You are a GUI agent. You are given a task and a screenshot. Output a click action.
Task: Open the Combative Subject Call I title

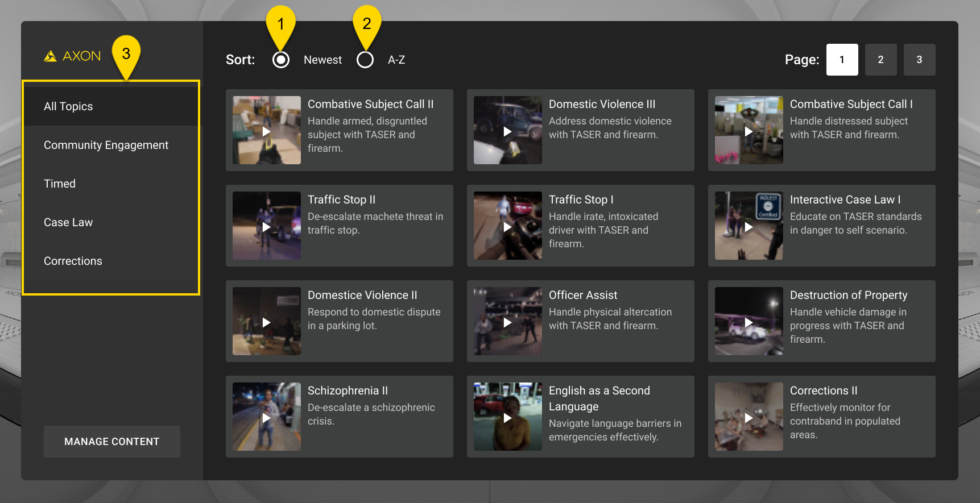[x=851, y=104]
